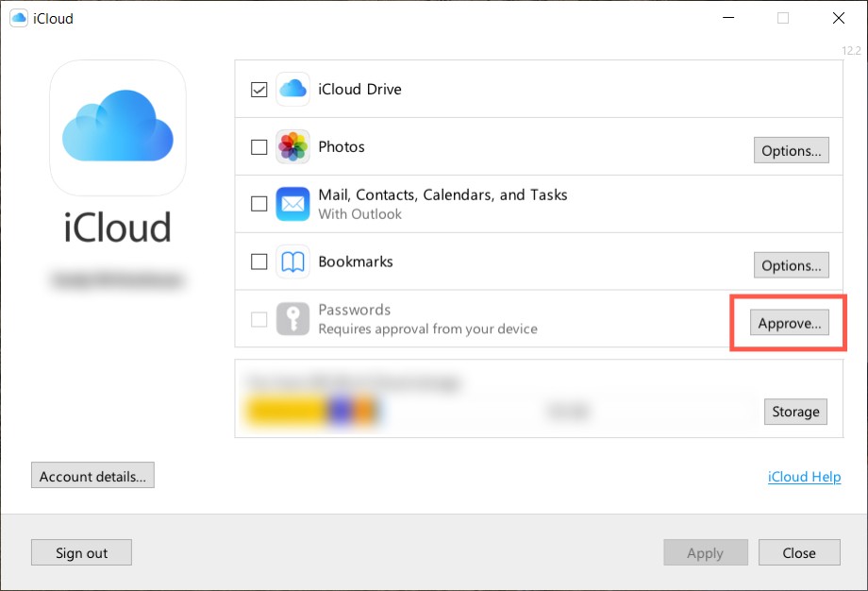Click the 'Passwords' label
868x591 pixels.
point(355,310)
